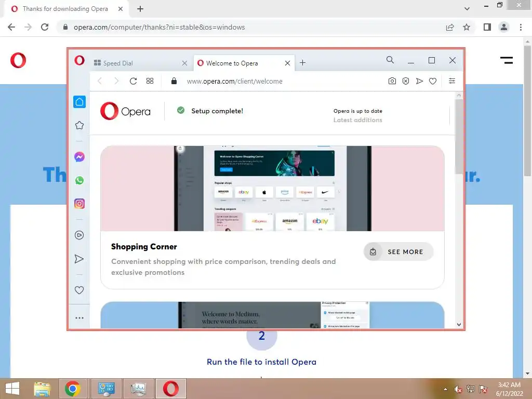The image size is (532, 399).
Task: Close the Welcome to Opera tab
Action: click(287, 63)
